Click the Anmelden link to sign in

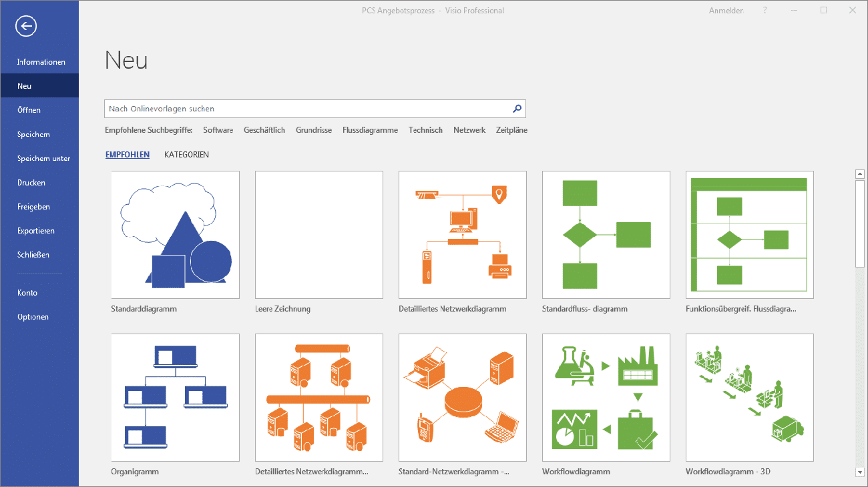[x=726, y=10]
